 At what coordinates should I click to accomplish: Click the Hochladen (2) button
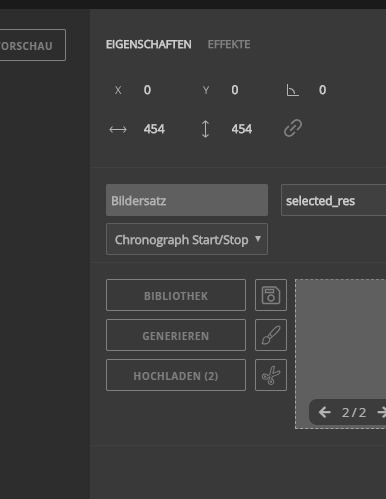click(176, 375)
